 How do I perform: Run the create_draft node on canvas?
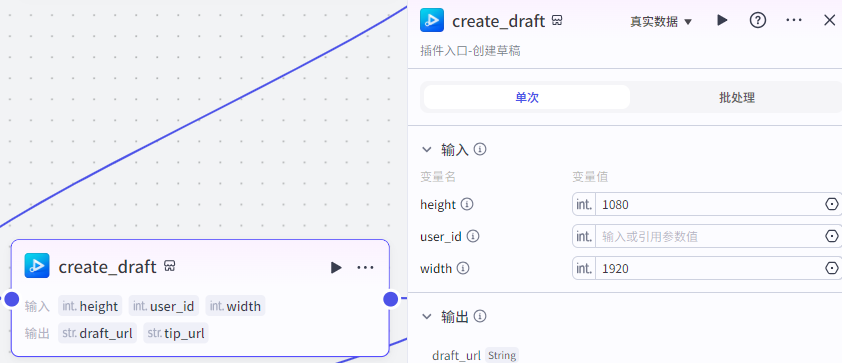point(336,267)
